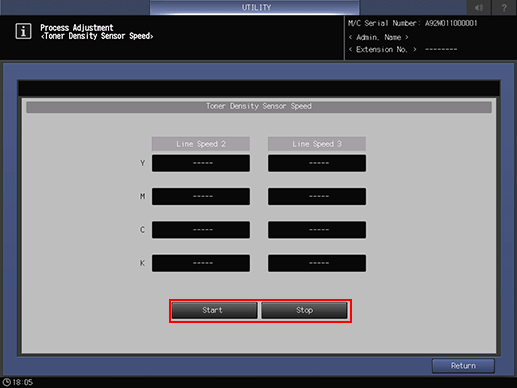The image size is (517, 388).
Task: Open help with the question mark icon
Action: point(504,7)
